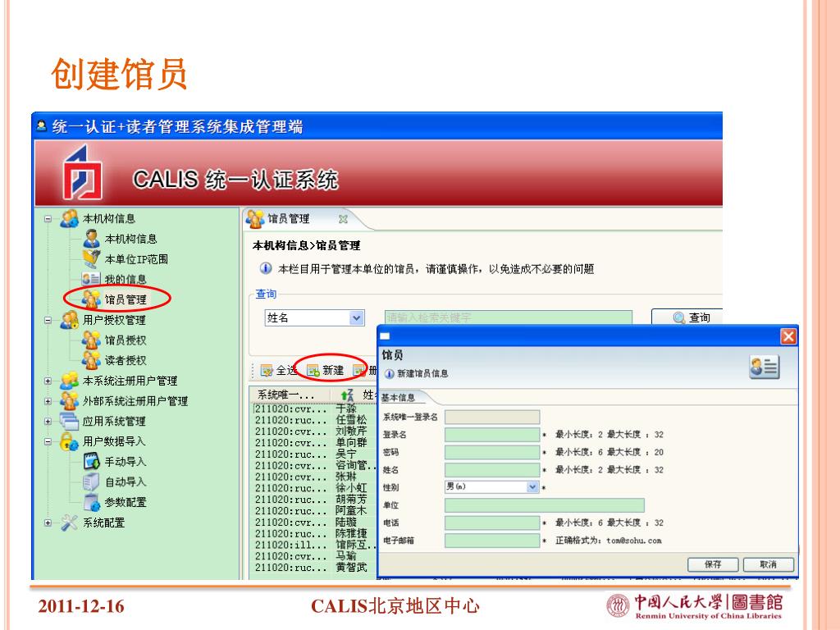The height and width of the screenshot is (630, 840).
Task: Select the list row 陈雅捷
Action: pyautogui.click(x=313, y=533)
